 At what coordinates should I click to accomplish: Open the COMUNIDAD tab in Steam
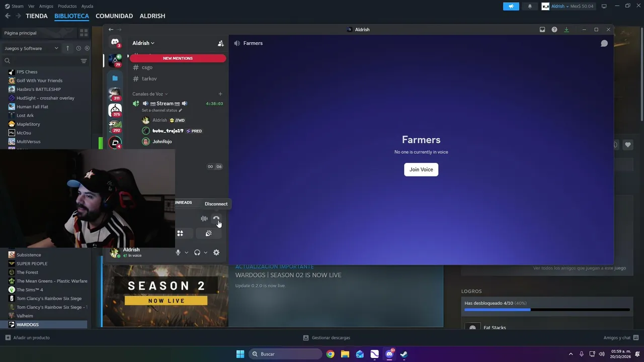[114, 16]
